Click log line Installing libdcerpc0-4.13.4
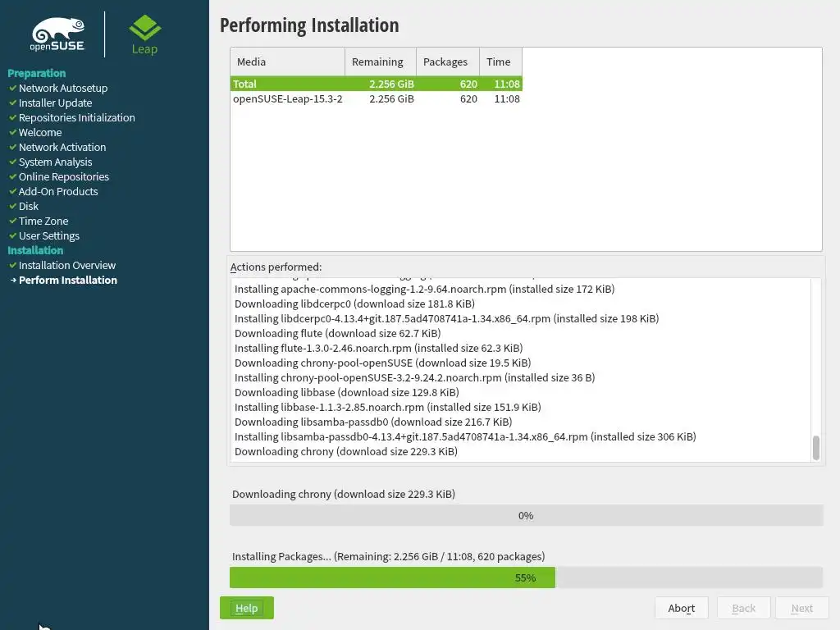The height and width of the screenshot is (630, 840). coord(447,319)
